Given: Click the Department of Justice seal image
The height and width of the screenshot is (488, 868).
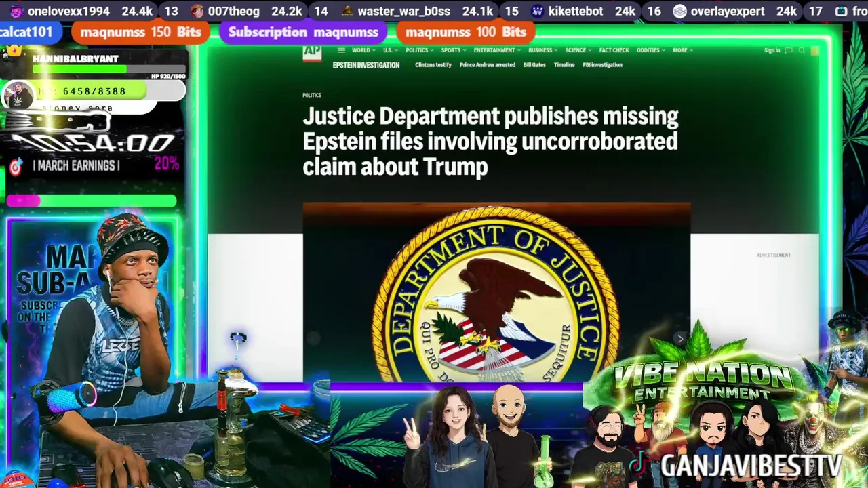Looking at the screenshot, I should 496,293.
